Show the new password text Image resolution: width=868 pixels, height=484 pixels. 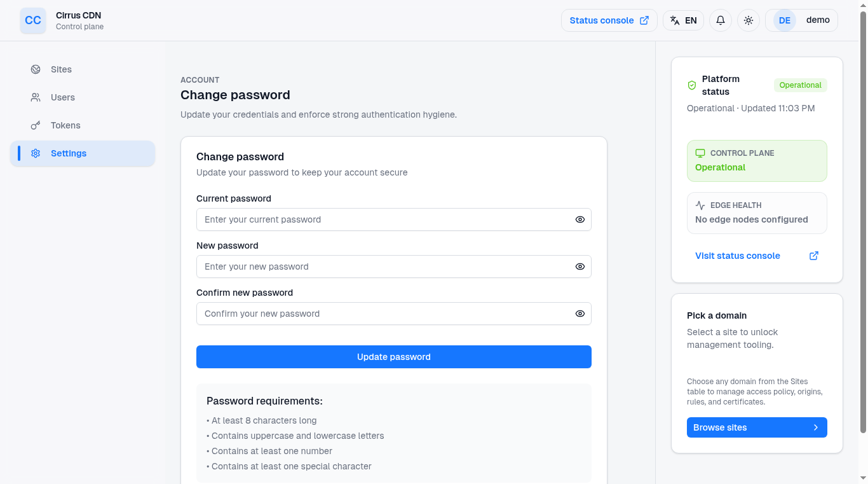click(580, 266)
